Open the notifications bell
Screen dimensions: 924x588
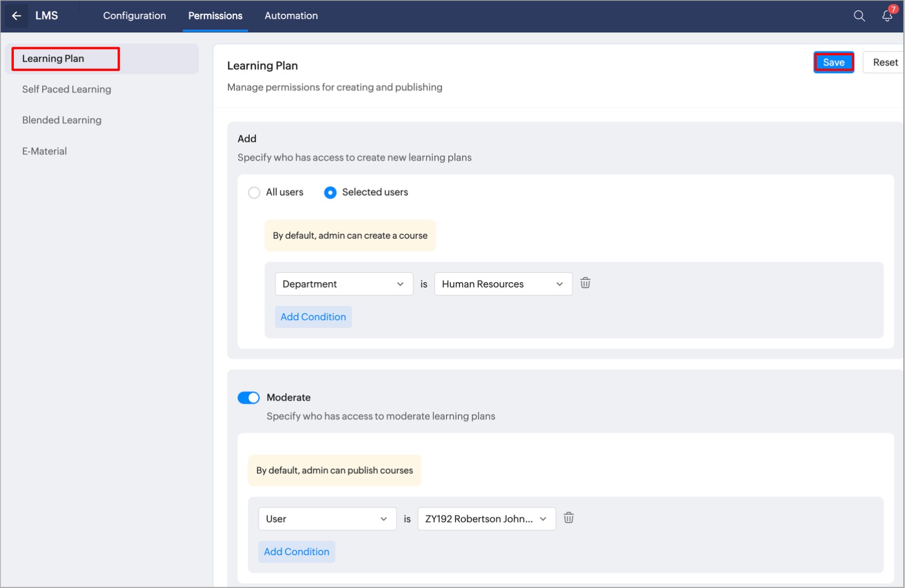point(887,16)
